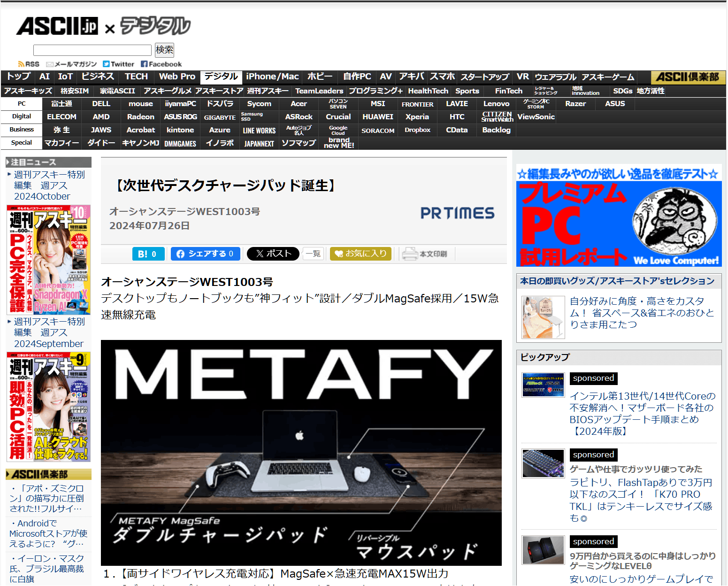This screenshot has height=586, width=728.
Task: Open the METAFY product banner image
Action: [x=301, y=452]
